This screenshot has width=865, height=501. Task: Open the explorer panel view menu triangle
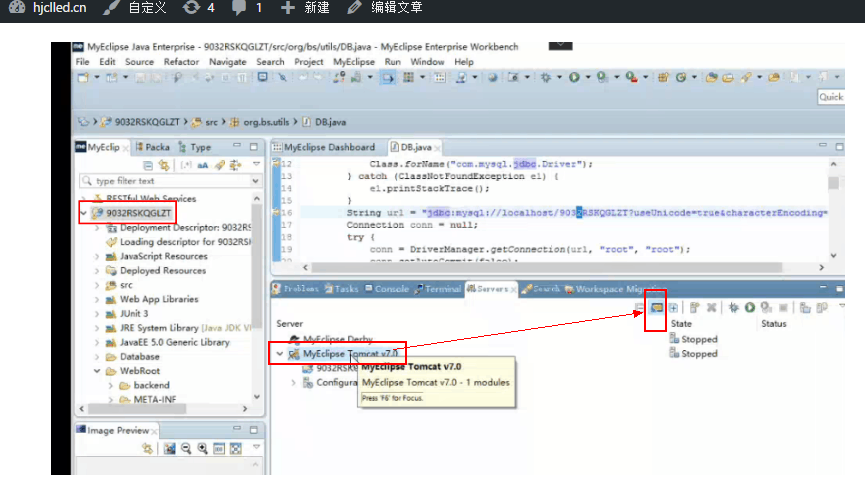257,164
